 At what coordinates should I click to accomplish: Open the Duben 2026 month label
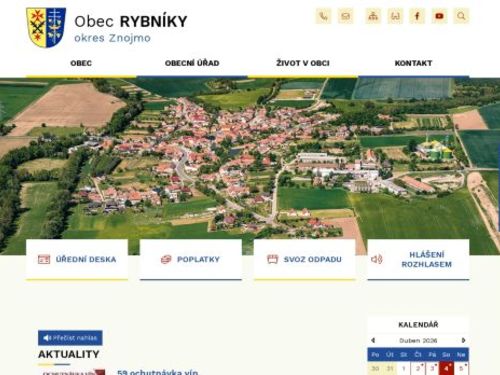tap(418, 340)
